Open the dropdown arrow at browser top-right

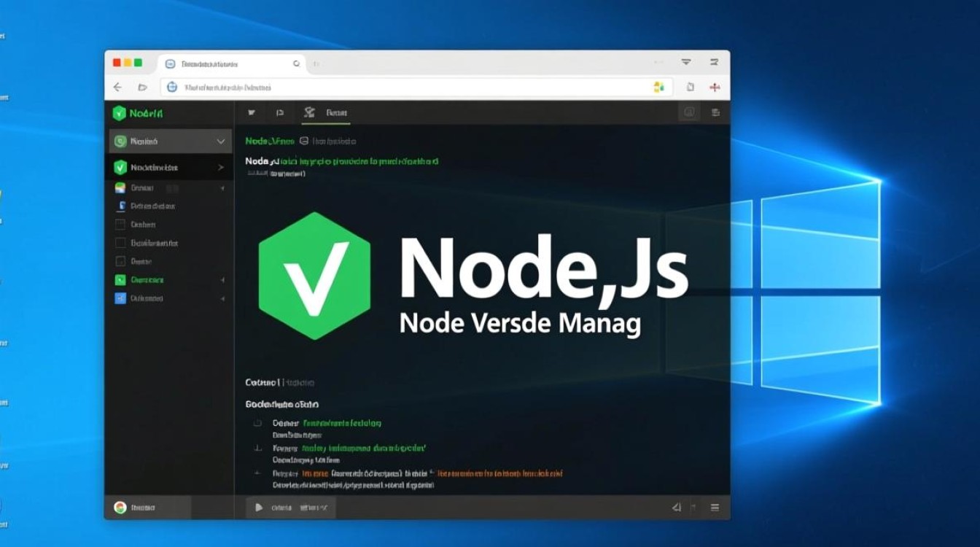point(686,63)
